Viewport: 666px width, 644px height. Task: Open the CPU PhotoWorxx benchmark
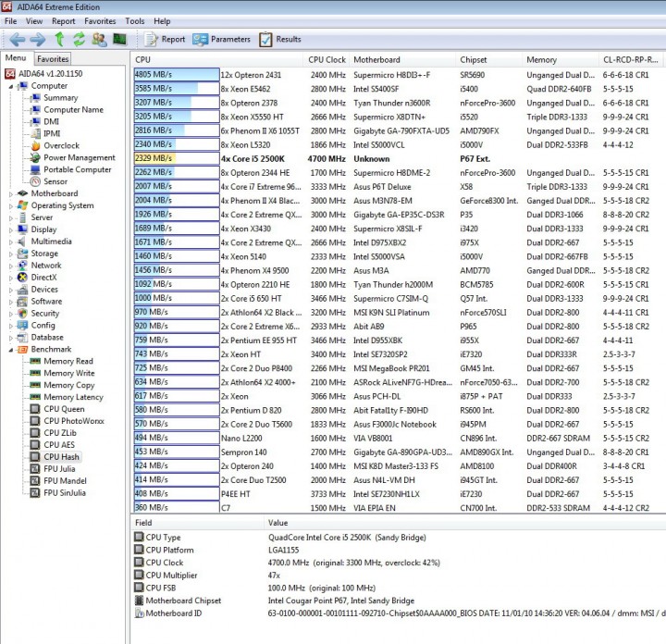[74, 421]
